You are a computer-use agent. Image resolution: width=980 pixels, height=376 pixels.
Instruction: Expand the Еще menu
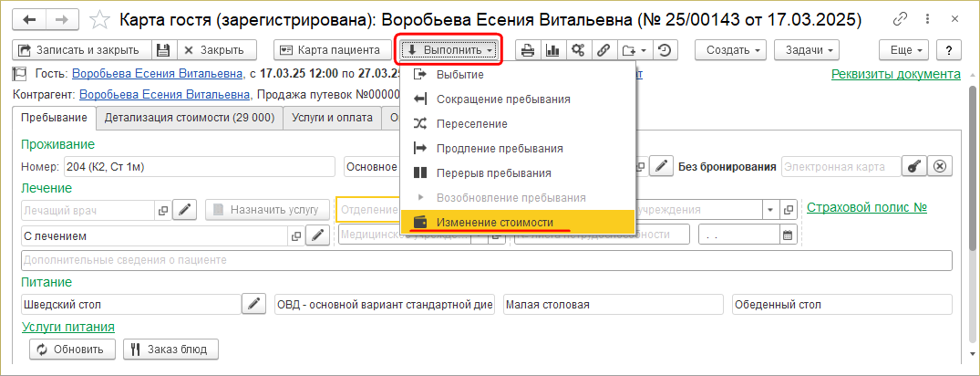pos(903,50)
